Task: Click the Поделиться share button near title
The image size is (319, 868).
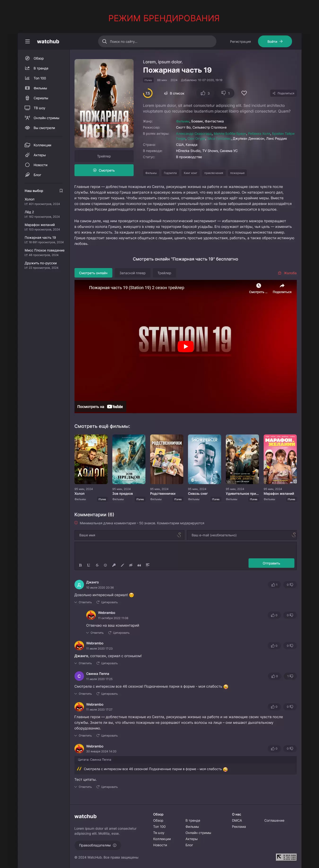Action: click(284, 93)
